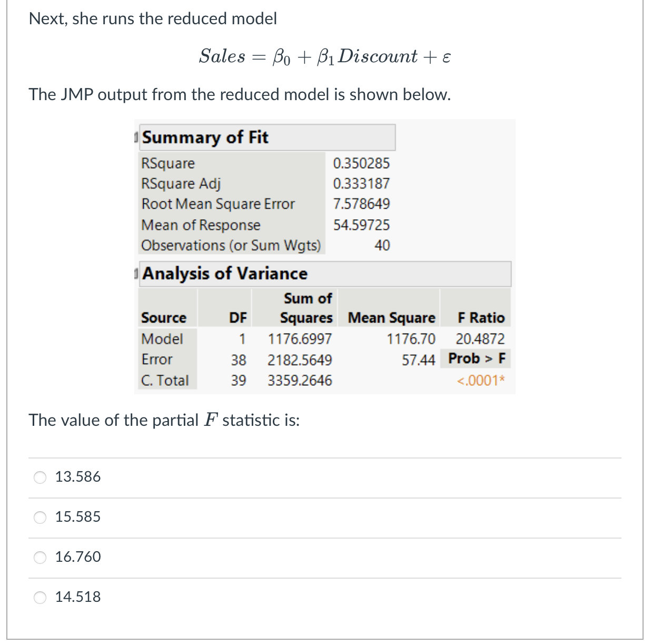The width and height of the screenshot is (652, 644).
Task: Select the 16.760 answer option
Action: 39,557
